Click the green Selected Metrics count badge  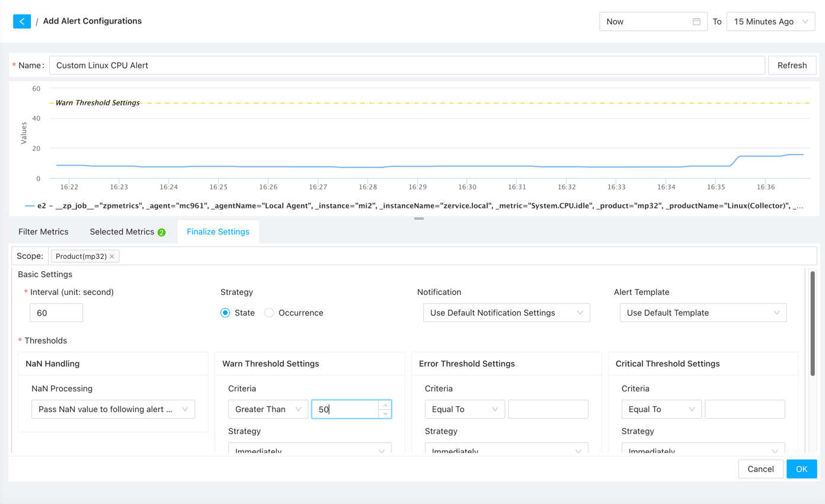point(162,232)
